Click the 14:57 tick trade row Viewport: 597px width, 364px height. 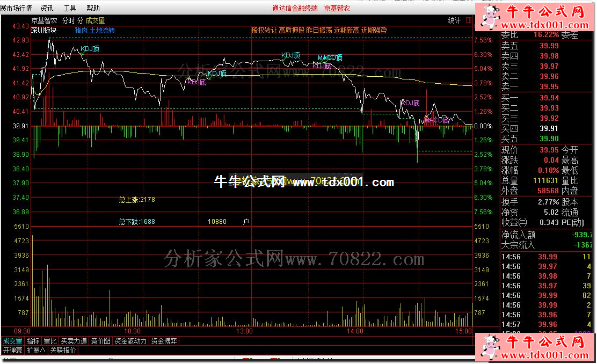[547, 324]
